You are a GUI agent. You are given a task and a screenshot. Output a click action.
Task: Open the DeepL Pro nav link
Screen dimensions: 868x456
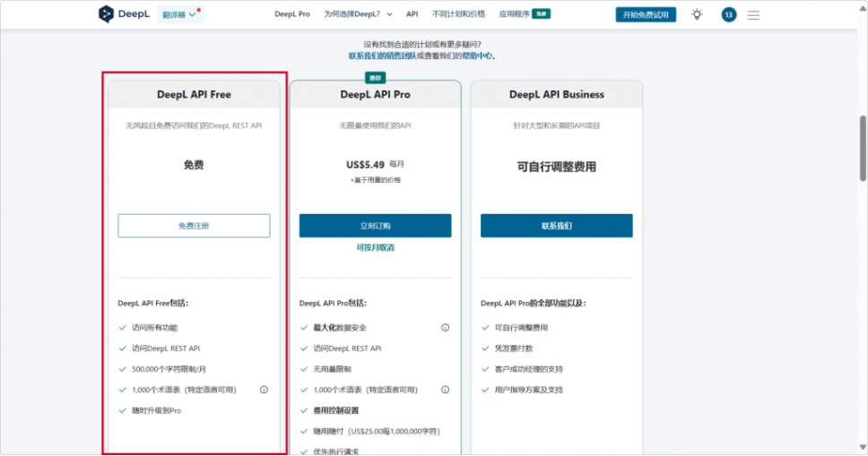[291, 13]
